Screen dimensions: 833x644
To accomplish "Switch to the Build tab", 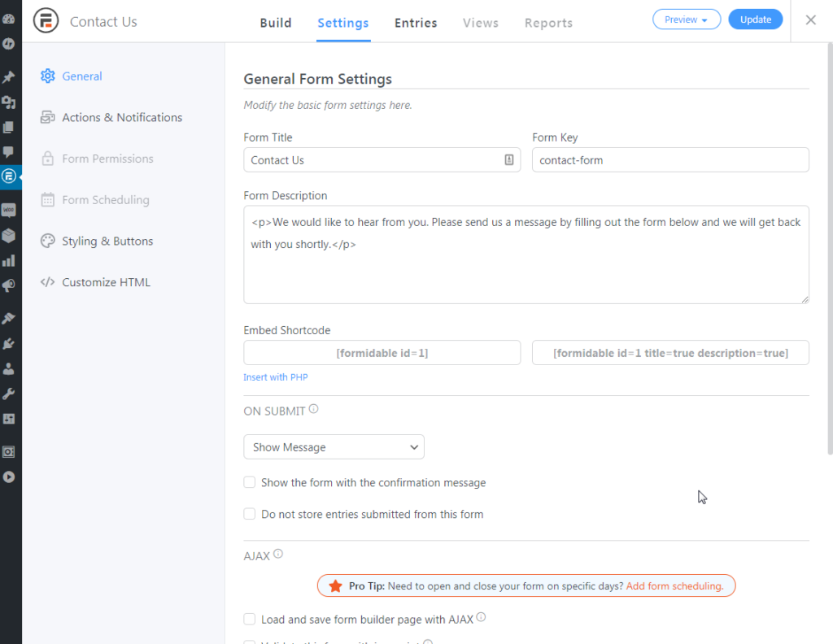I will [x=276, y=23].
